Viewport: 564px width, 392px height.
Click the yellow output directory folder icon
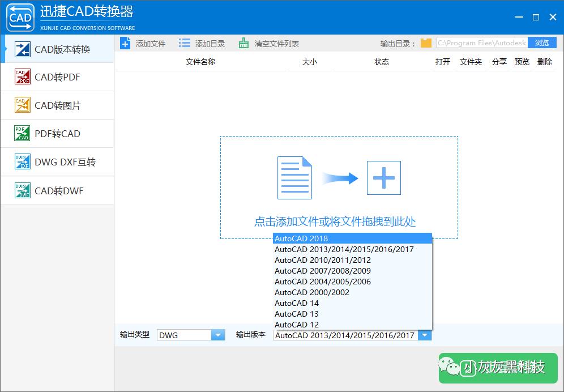[x=425, y=42]
